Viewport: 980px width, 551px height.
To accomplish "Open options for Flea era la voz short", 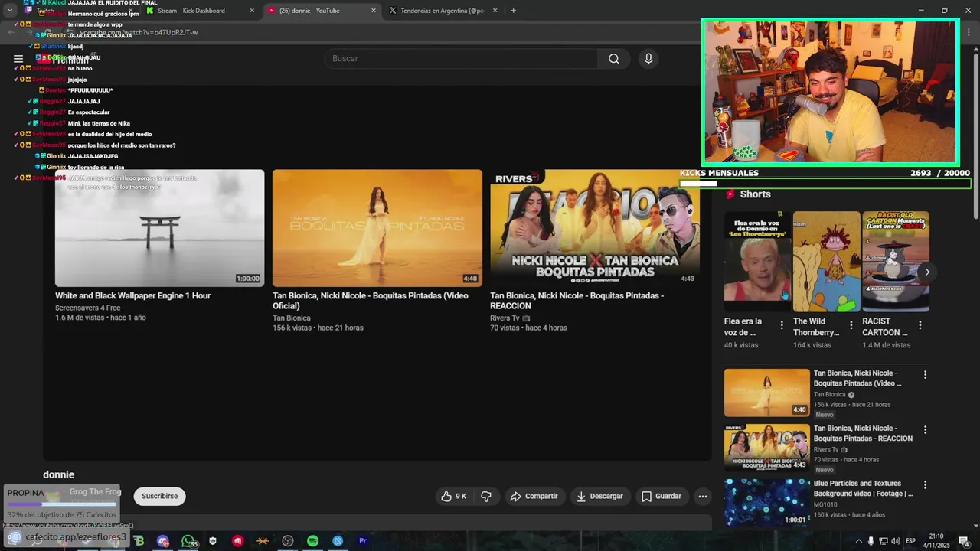I will [x=782, y=325].
